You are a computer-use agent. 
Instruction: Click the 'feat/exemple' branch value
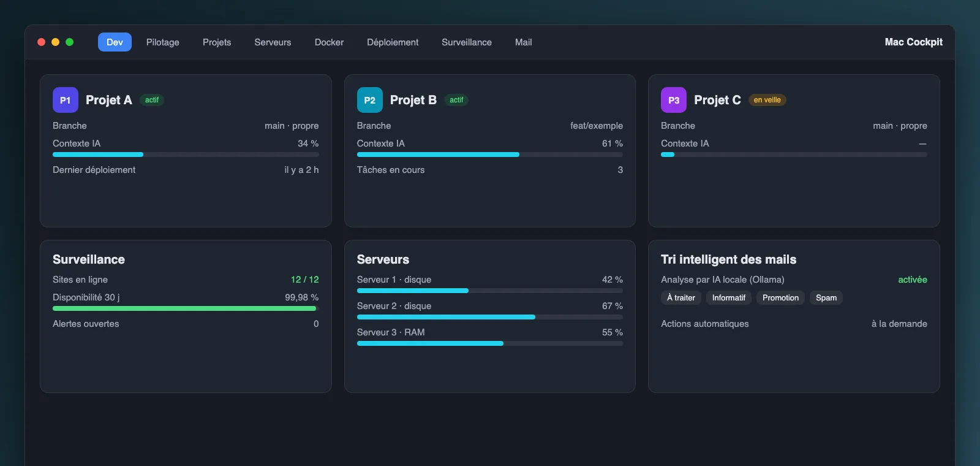[597, 126]
